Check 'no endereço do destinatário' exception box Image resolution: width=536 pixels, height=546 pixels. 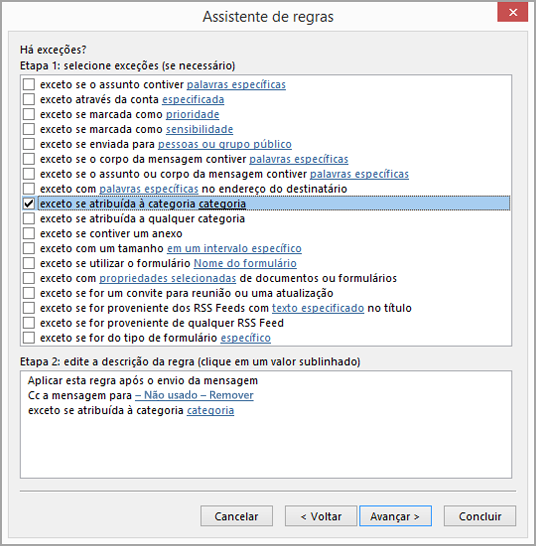[29, 189]
